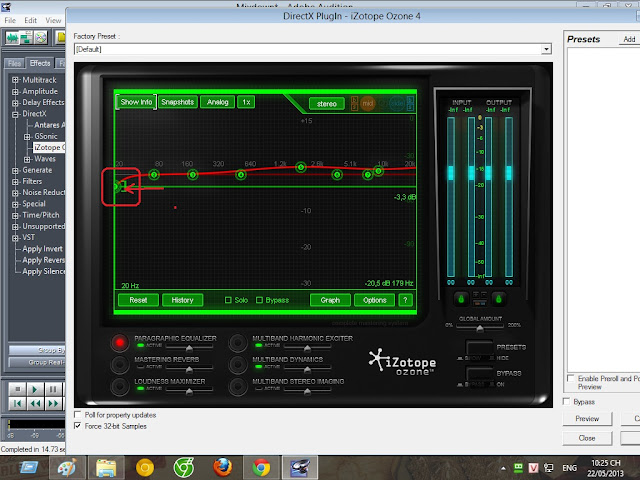Enable Preroll and Postroll Preview checkbox

click(x=571, y=378)
